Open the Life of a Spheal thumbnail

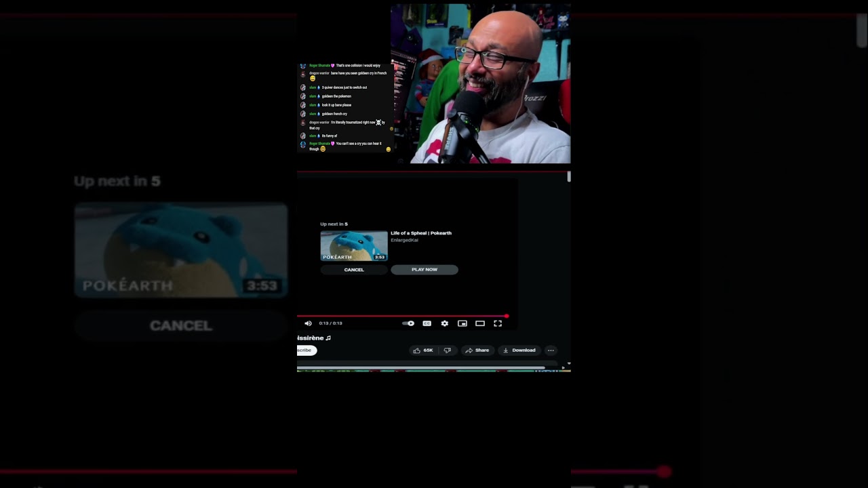354,245
